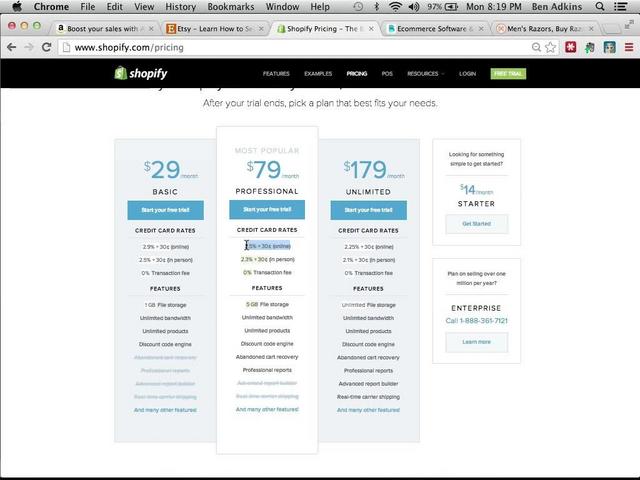This screenshot has height=480, width=640.
Task: Open the Bookmarks menu
Action: point(231,7)
